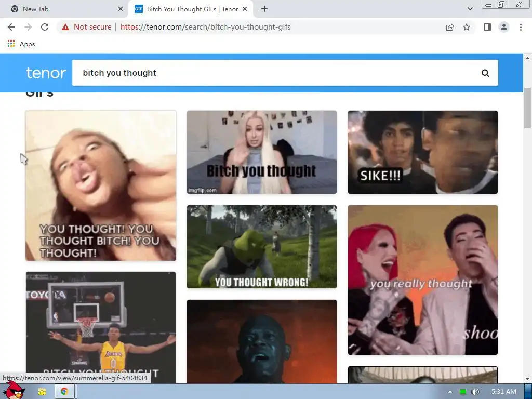This screenshot has height=399, width=532.
Task: Close the New Tab tab
Action: (x=121, y=9)
